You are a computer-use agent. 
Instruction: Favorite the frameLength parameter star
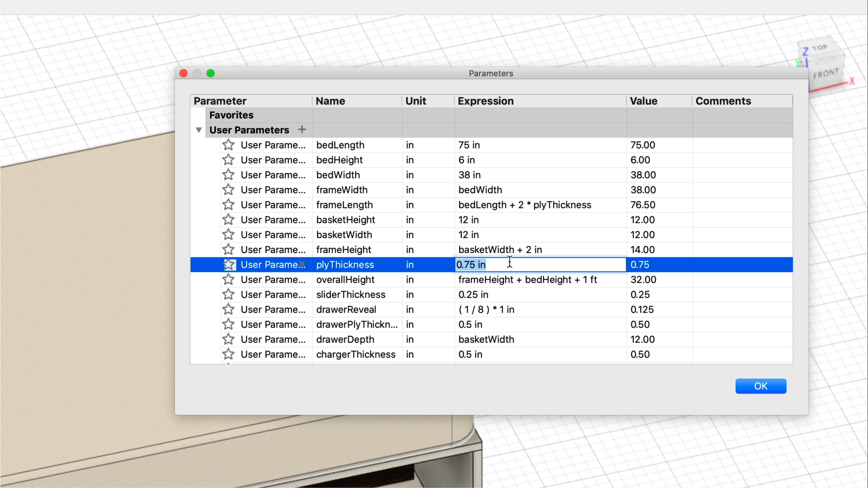(x=229, y=205)
